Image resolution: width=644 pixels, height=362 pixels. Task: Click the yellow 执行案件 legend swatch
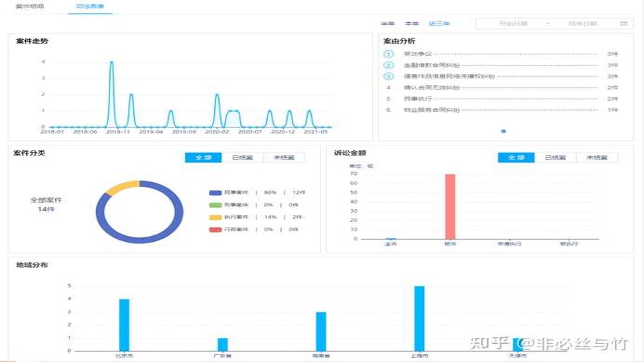[x=215, y=217]
